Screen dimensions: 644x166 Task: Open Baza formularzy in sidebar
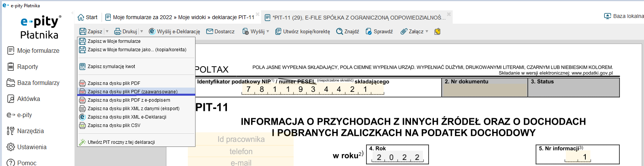pos(33,83)
